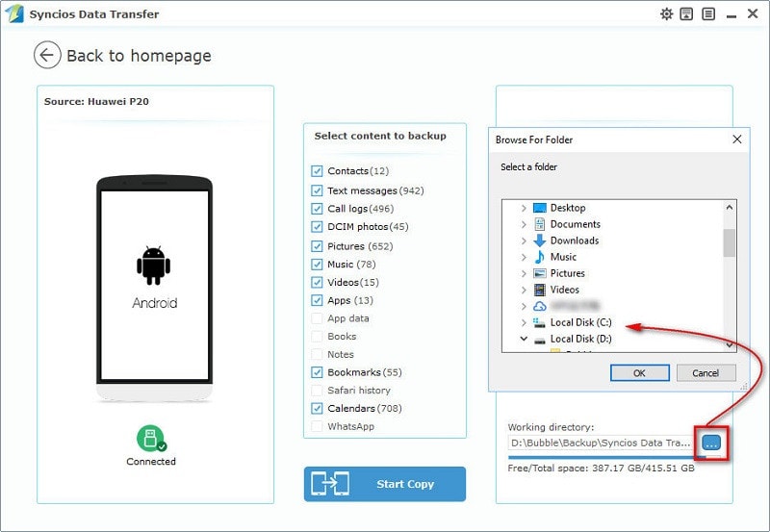Click the Working directory path field

601,443
